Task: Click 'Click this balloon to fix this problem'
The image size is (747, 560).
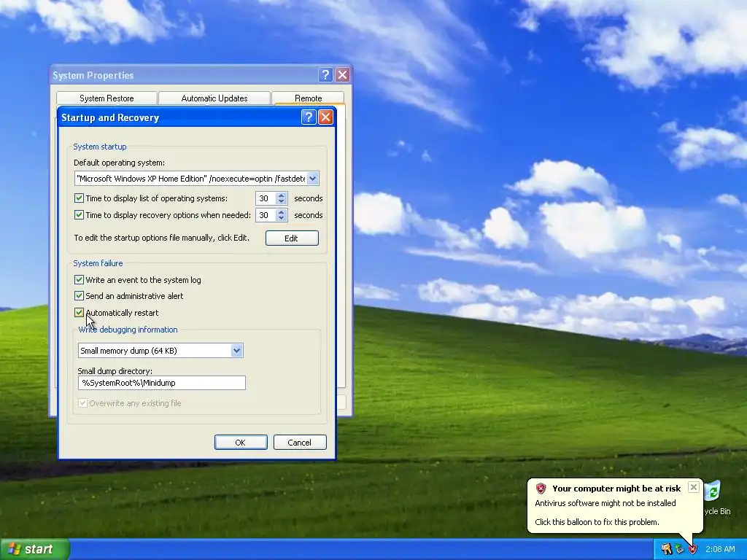Action: pos(597,522)
